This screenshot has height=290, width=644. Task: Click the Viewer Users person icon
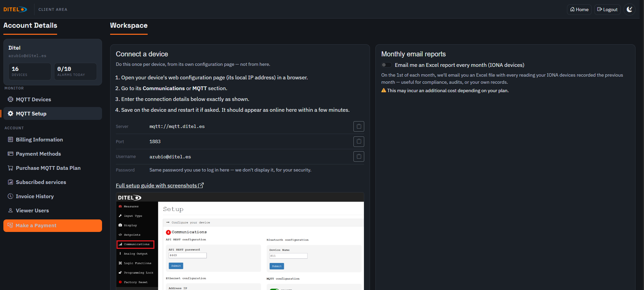[10, 210]
